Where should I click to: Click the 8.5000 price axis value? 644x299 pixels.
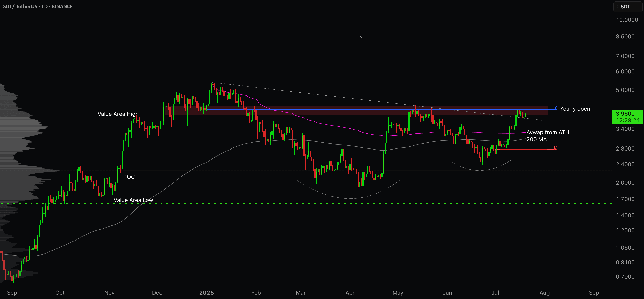[x=625, y=37]
